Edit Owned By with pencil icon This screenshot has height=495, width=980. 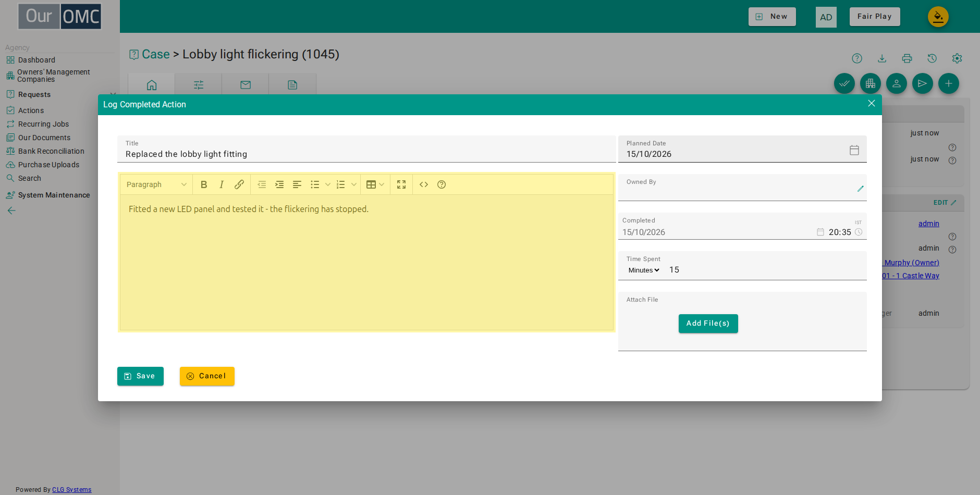tap(861, 189)
